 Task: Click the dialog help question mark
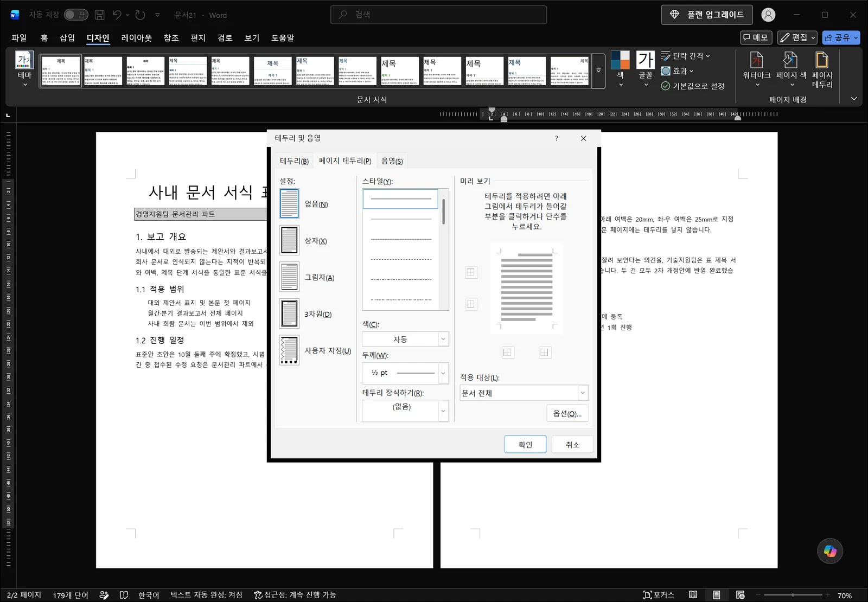(x=556, y=138)
